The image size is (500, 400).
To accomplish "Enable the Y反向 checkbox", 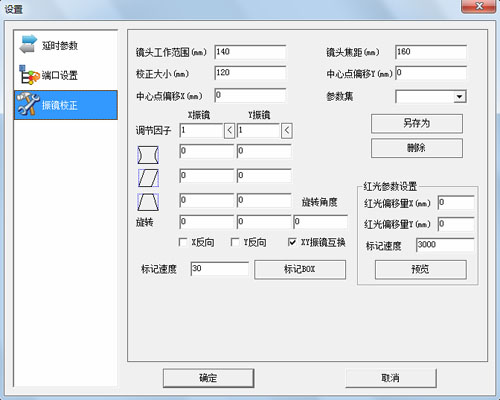I will point(235,242).
